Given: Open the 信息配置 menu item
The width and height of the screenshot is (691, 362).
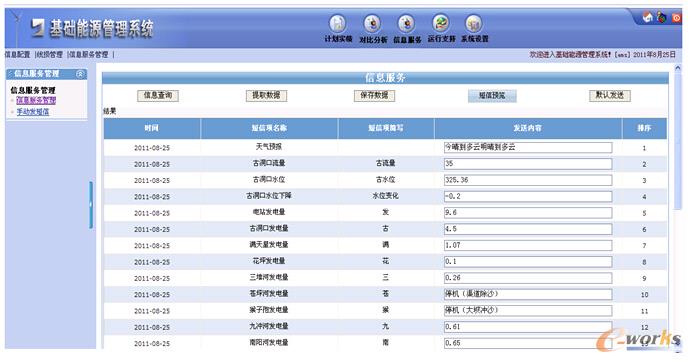Looking at the screenshot, I should 17,55.
